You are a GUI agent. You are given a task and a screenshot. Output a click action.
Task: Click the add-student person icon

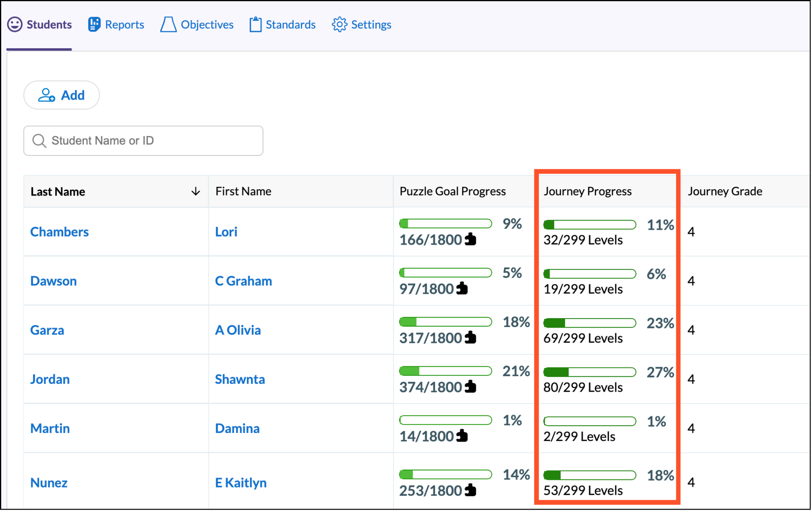(46, 95)
